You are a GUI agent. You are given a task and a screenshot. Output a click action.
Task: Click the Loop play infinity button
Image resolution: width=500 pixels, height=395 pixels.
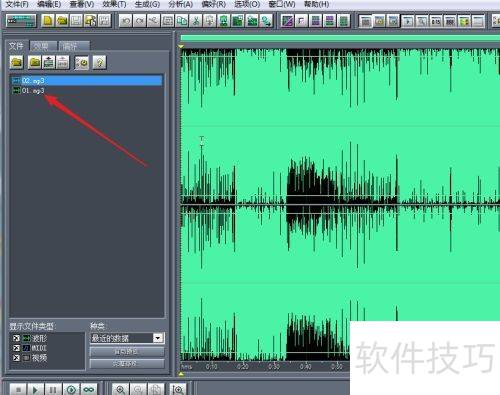tap(89, 389)
